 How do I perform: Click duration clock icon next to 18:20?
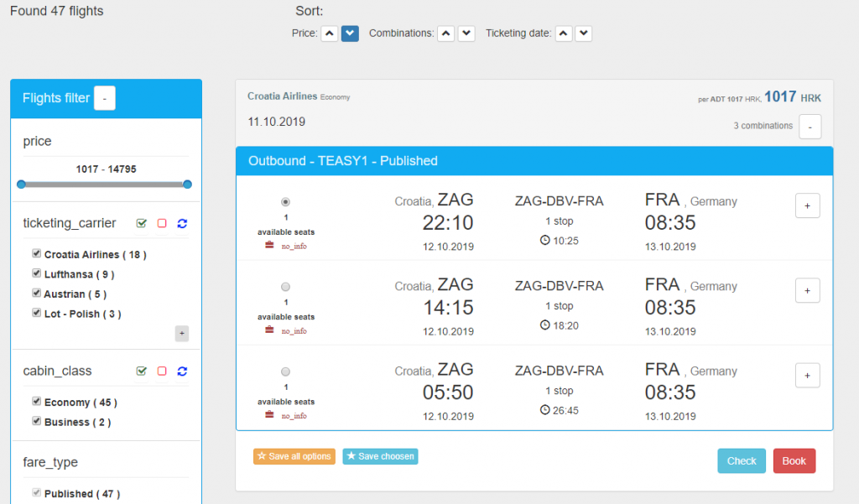click(x=544, y=325)
